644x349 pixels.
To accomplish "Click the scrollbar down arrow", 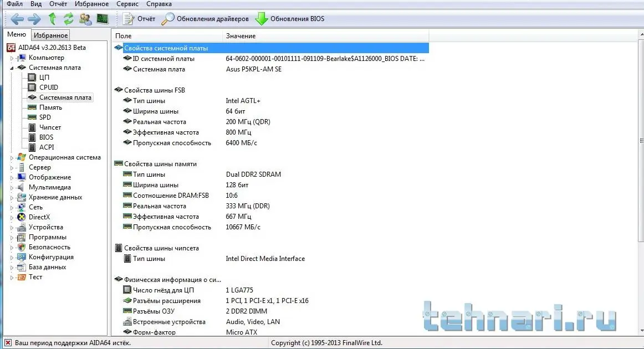I will tap(642, 331).
